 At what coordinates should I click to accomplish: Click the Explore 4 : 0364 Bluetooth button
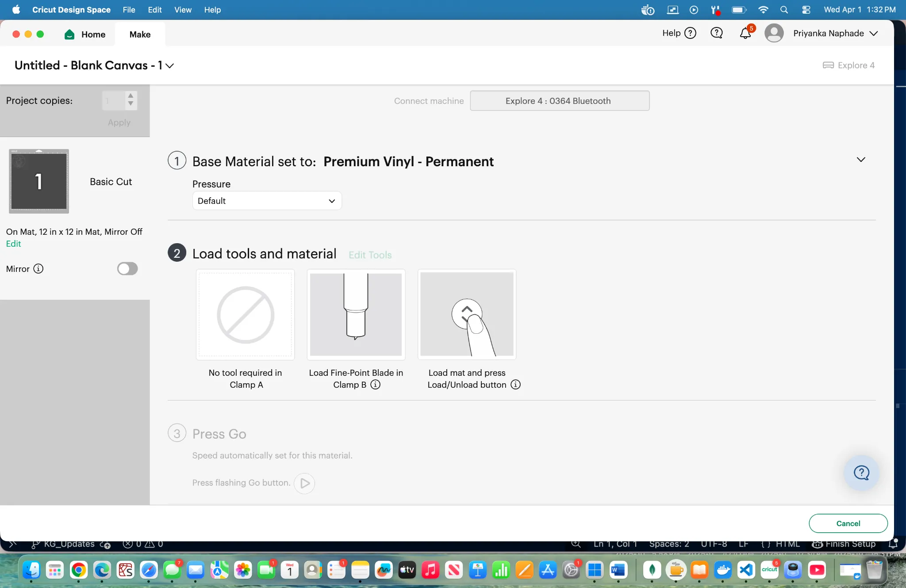(x=560, y=101)
